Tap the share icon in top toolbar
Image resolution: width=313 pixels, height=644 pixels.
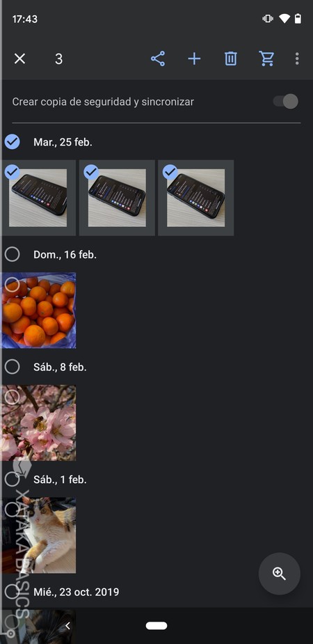pyautogui.click(x=158, y=58)
